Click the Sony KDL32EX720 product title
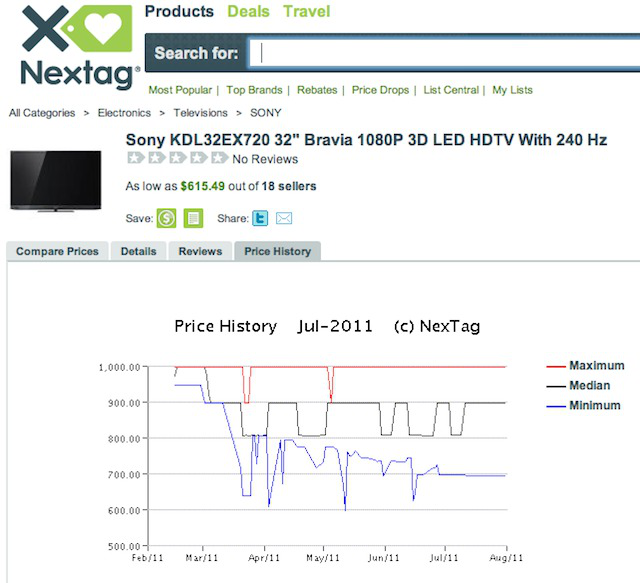 click(366, 140)
